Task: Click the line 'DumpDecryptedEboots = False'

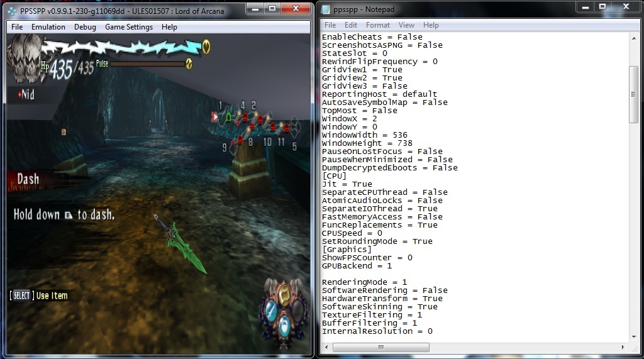Action: [390, 168]
